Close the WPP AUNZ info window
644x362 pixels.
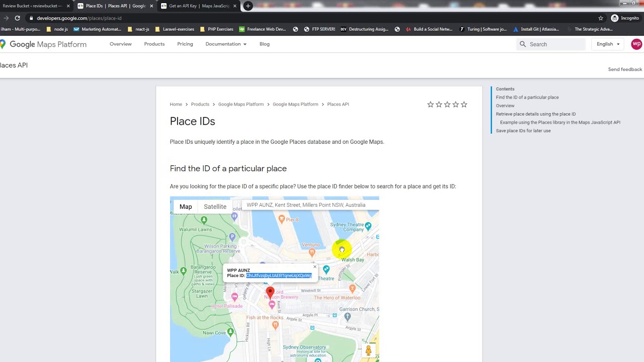point(315,267)
